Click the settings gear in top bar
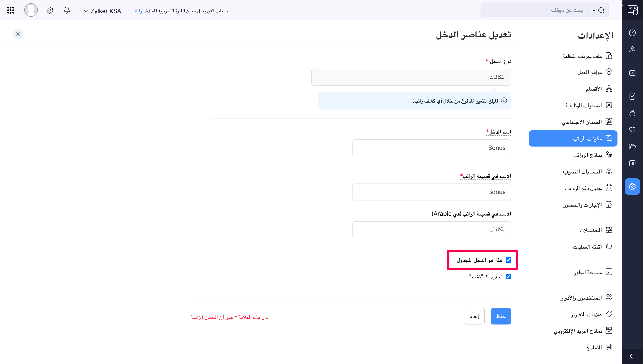The width and height of the screenshot is (643, 364). point(50,10)
